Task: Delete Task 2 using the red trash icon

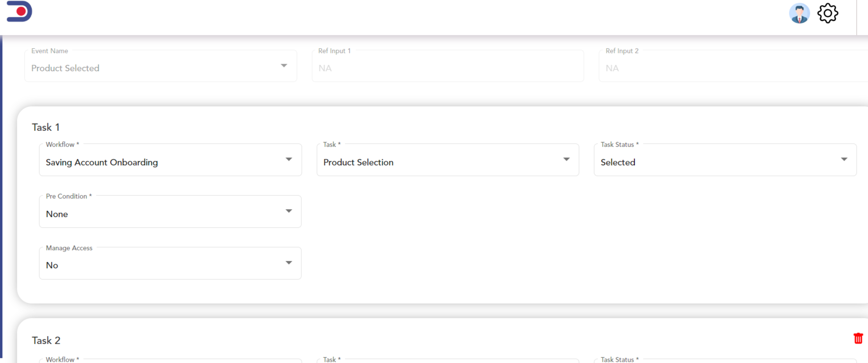Action: [858, 338]
